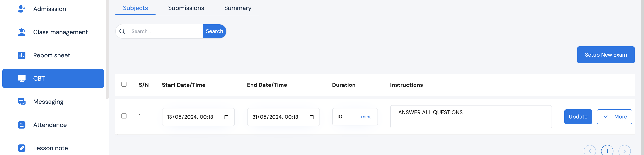
Task: Open the Summary tab
Action: 238,8
